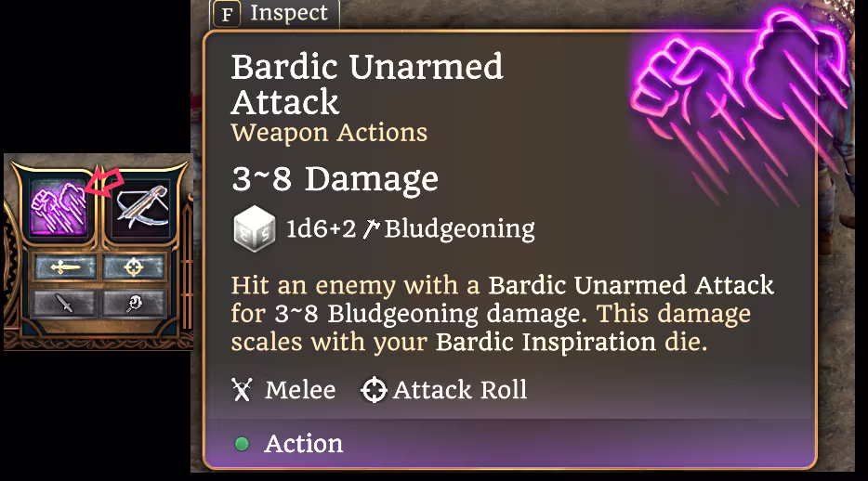Viewport: 868px width, 481px height.
Task: Click the white dice icon beside 1d6+2
Action: click(254, 228)
